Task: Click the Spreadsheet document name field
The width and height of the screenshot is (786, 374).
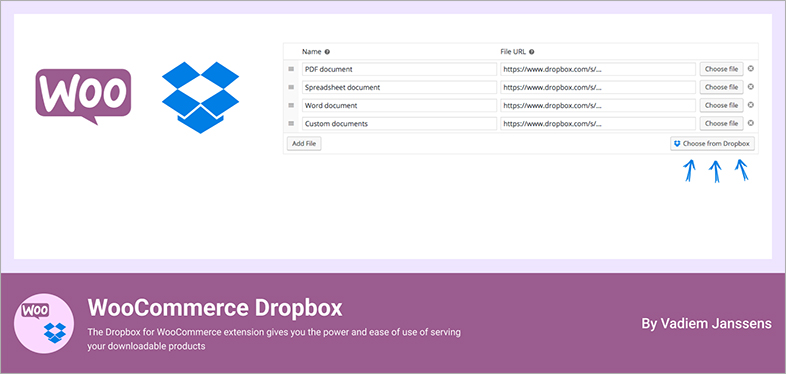Action: 400,87
